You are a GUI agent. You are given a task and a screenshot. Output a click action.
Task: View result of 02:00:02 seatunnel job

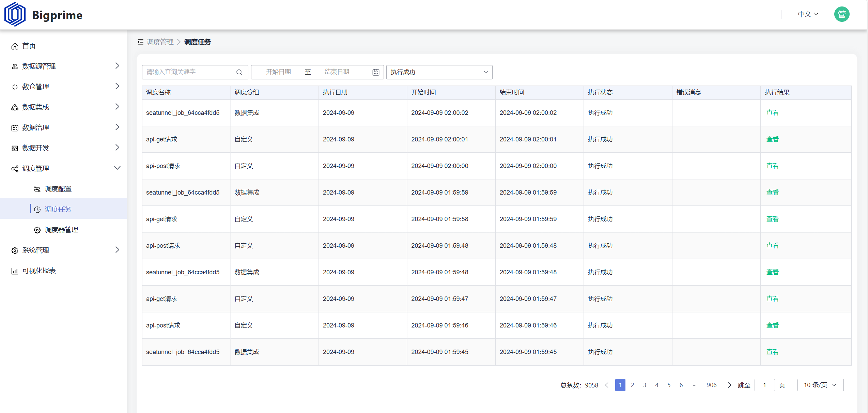[772, 113]
